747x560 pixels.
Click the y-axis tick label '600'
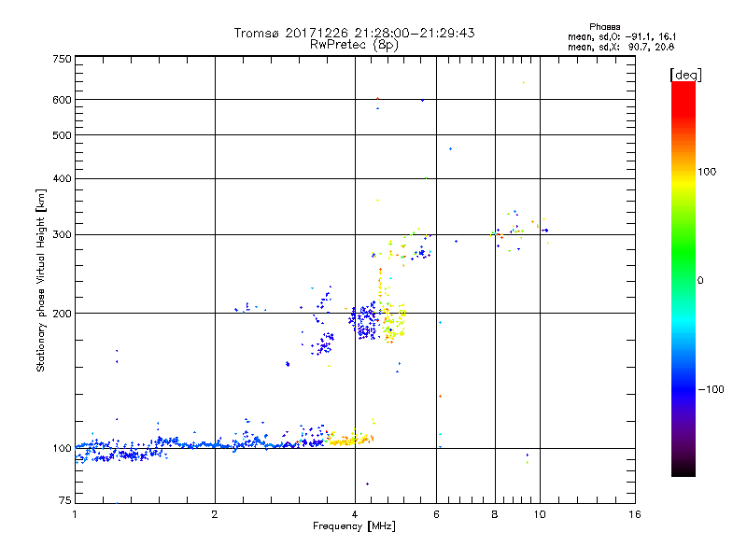pos(62,100)
